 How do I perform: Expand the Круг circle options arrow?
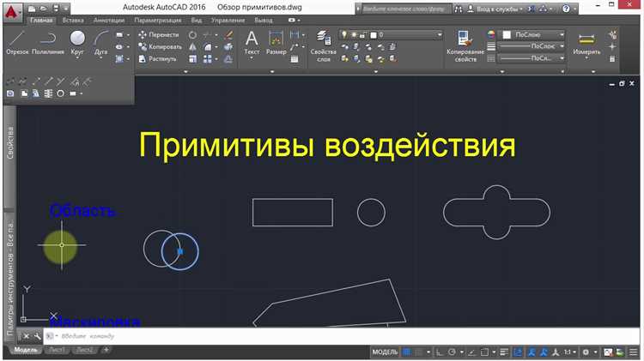tap(77, 58)
